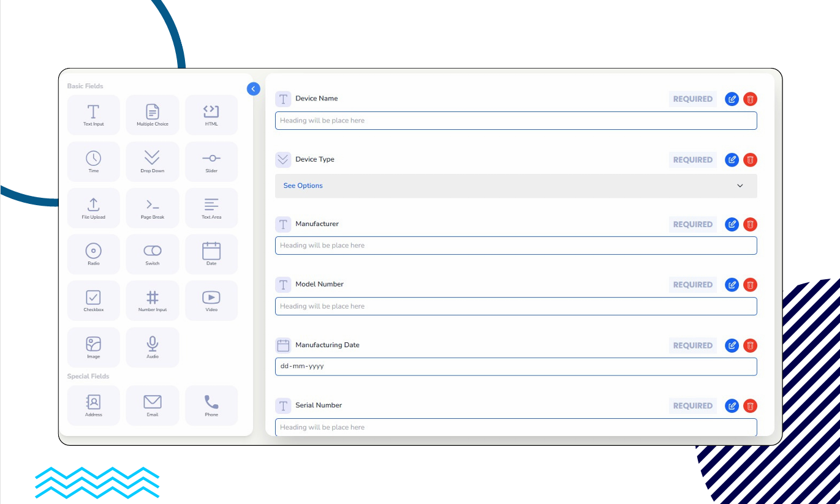Screen dimensions: 840x504
Task: Toggle REQUIRED on Device Name field
Action: tap(692, 99)
